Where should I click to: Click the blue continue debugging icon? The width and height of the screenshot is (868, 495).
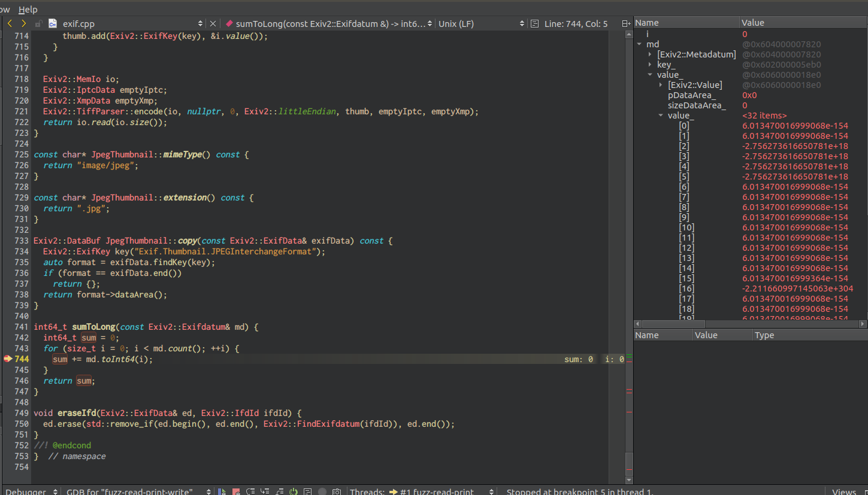pyautogui.click(x=222, y=491)
